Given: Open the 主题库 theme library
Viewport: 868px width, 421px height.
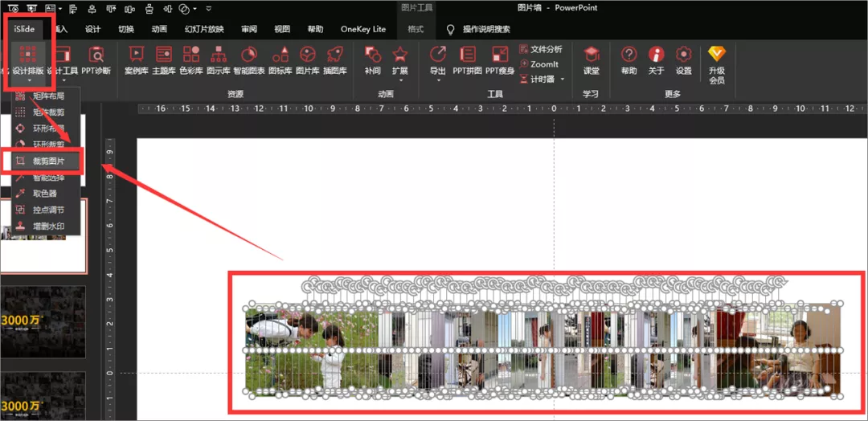Looking at the screenshot, I should click(164, 61).
